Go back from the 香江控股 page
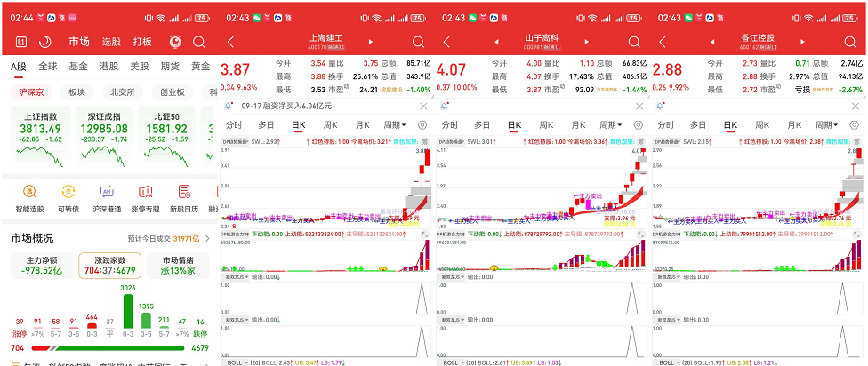This screenshot has height=366, width=868. click(x=663, y=42)
